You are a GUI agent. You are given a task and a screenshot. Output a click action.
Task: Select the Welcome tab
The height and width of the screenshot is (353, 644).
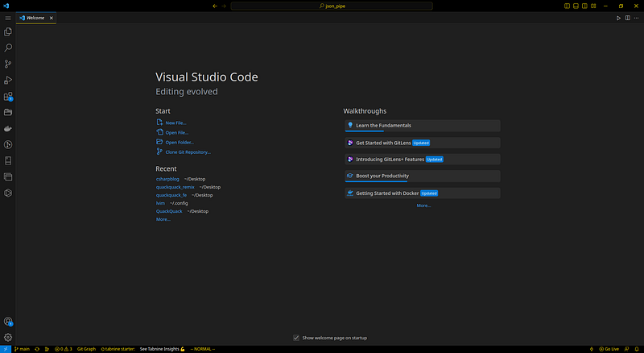(x=35, y=18)
